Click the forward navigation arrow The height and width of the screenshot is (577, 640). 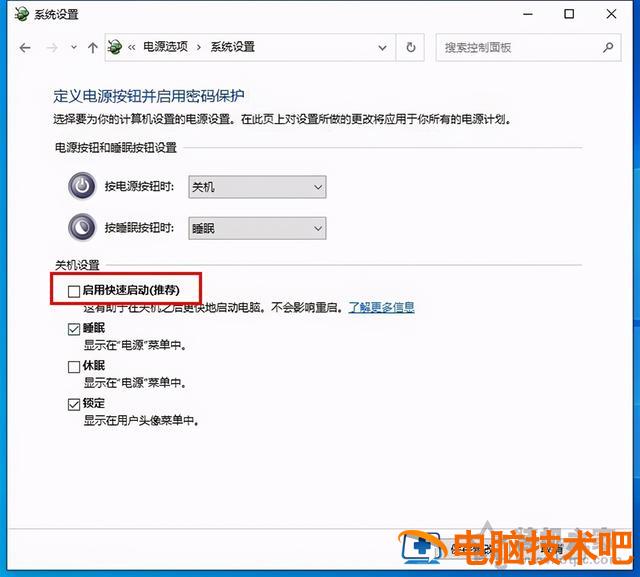coord(52,48)
